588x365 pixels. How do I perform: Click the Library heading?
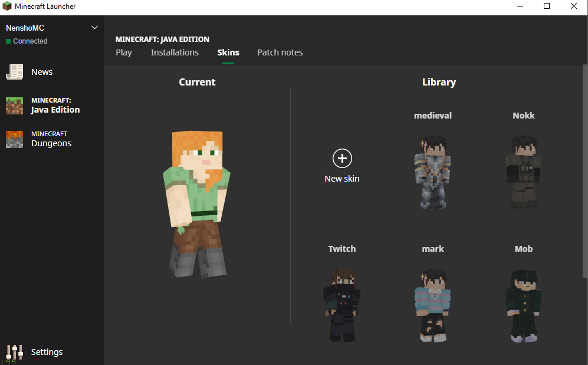(439, 82)
